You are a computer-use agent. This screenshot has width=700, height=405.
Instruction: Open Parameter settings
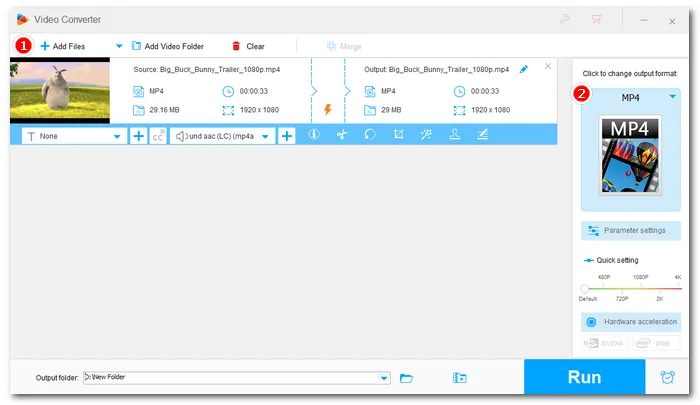point(630,230)
